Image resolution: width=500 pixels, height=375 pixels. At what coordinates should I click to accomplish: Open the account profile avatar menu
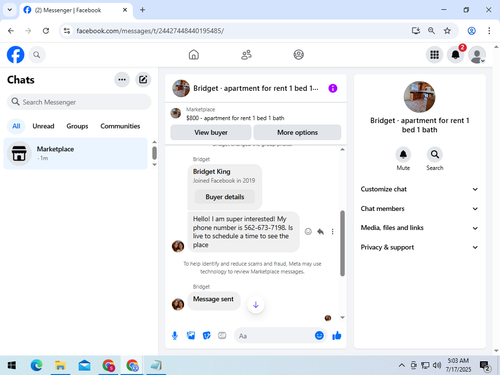(x=477, y=55)
